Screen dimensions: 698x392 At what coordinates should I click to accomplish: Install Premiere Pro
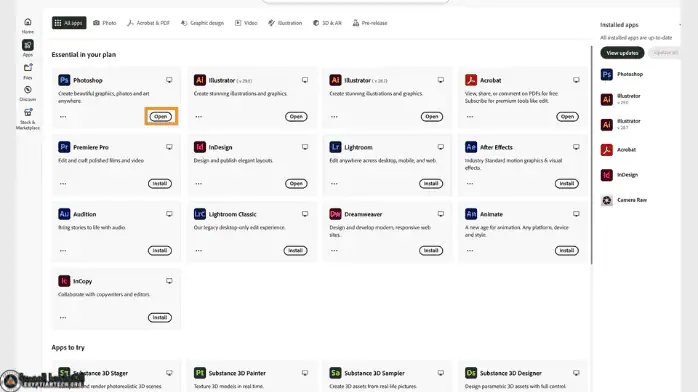(160, 183)
